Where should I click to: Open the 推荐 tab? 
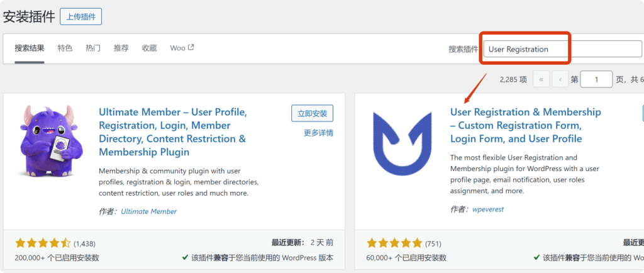[121, 48]
